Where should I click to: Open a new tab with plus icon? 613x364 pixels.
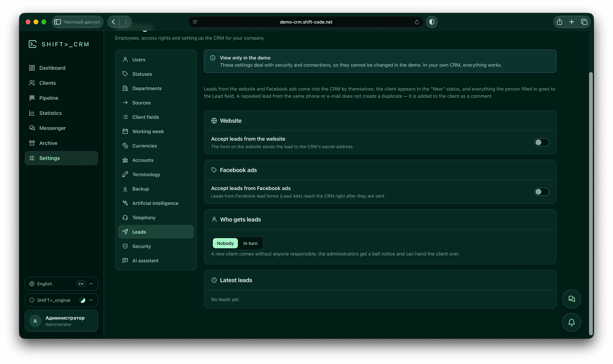(571, 22)
